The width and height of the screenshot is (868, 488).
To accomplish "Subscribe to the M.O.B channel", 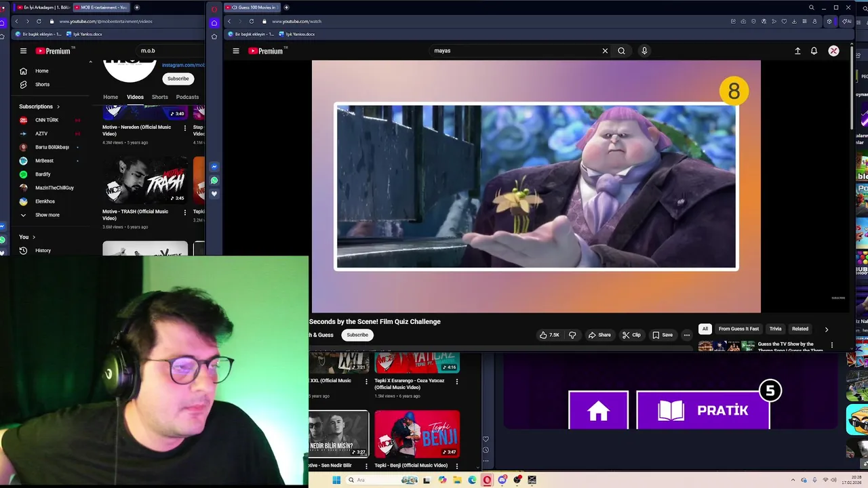I will (178, 79).
